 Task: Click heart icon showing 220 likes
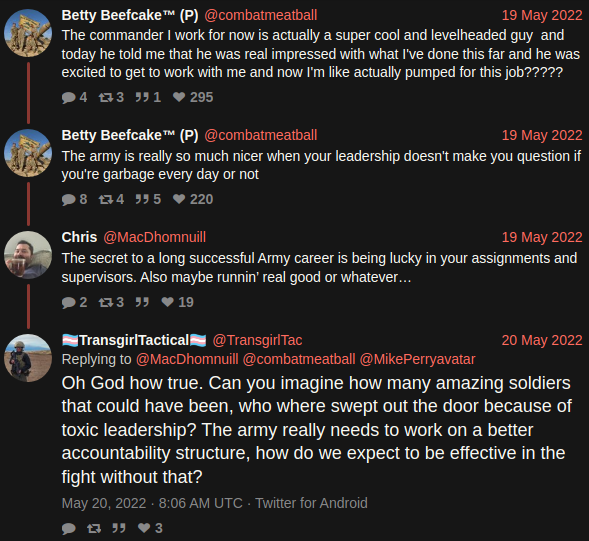tap(179, 199)
